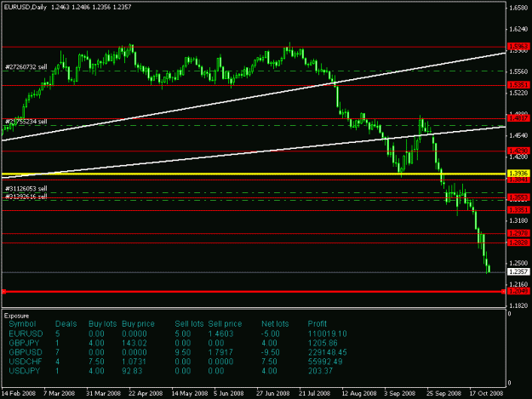Viewport: 532px width, 399px height.
Task: Click the EURUSD profit value 110019.10
Action: pyautogui.click(x=328, y=333)
